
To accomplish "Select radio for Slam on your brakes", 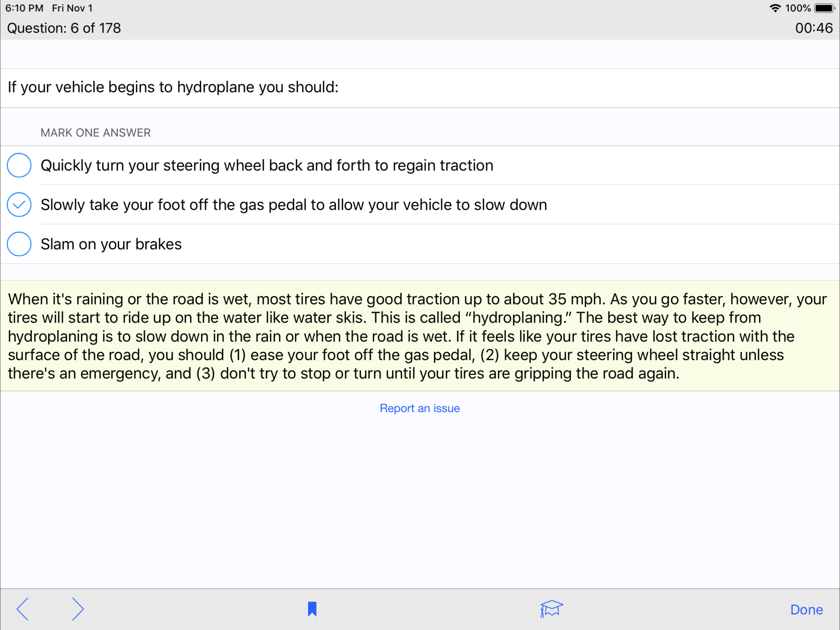I will coord(19,244).
